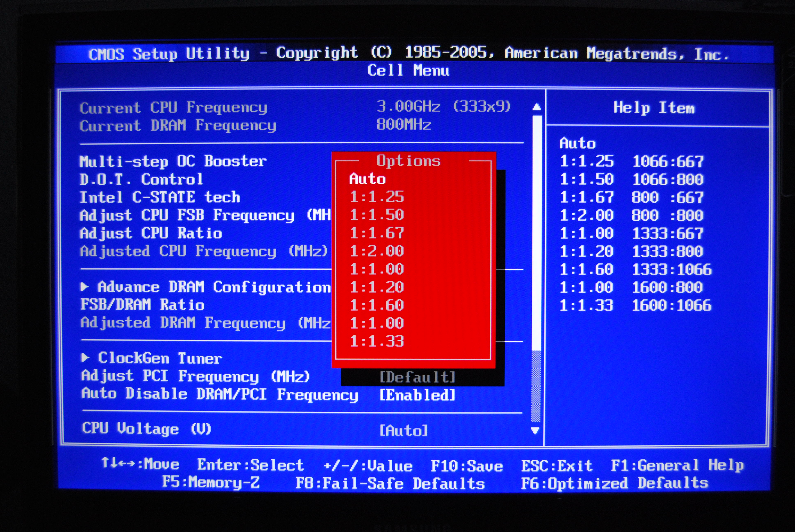Click F10:Save in the footer
The image size is (795, 532).
point(466,466)
